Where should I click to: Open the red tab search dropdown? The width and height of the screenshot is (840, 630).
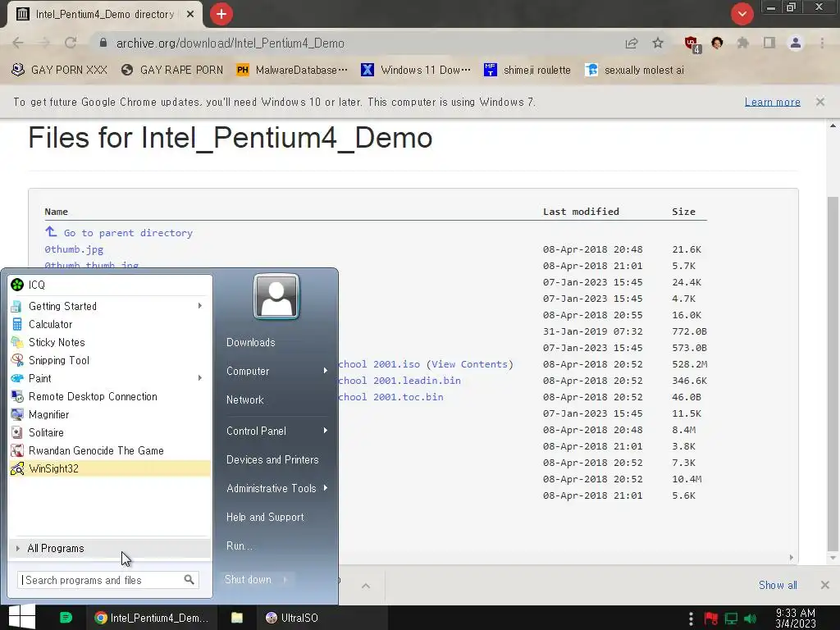(742, 14)
